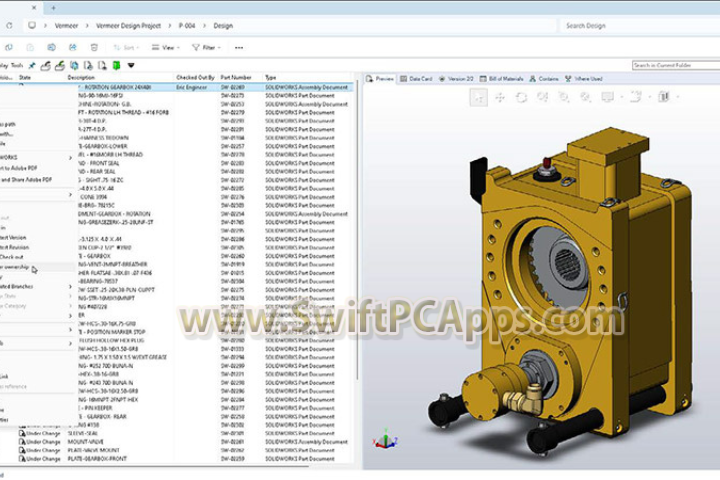Open the three-dots more options menu

pyautogui.click(x=239, y=47)
